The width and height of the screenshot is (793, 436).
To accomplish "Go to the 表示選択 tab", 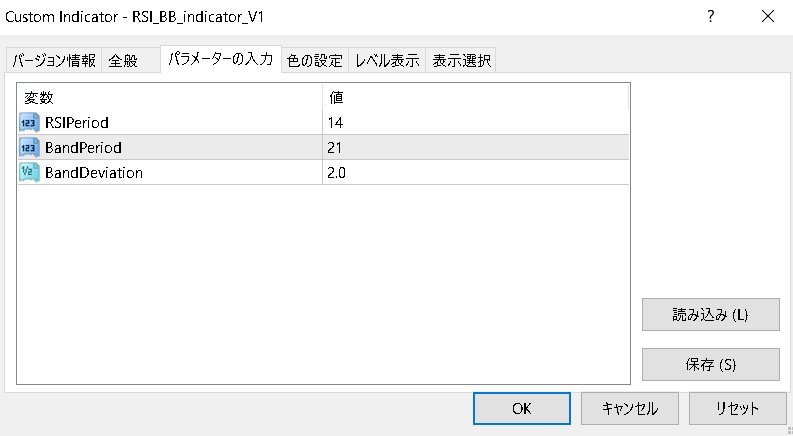I will coord(461,61).
